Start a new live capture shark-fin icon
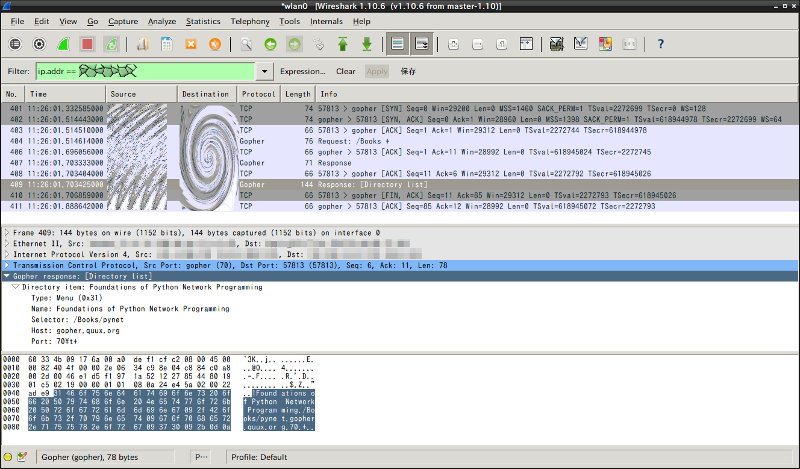Viewport: 800px width, 469px height. 63,44
